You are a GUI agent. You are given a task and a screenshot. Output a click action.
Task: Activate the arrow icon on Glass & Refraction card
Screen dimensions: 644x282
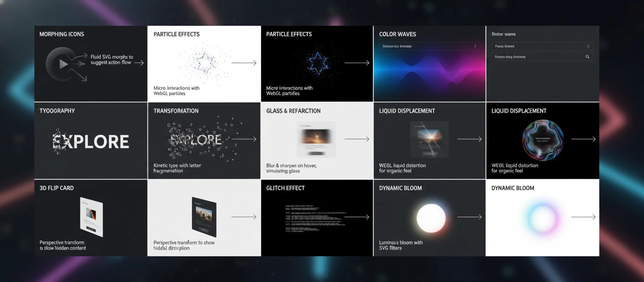pyautogui.click(x=357, y=138)
